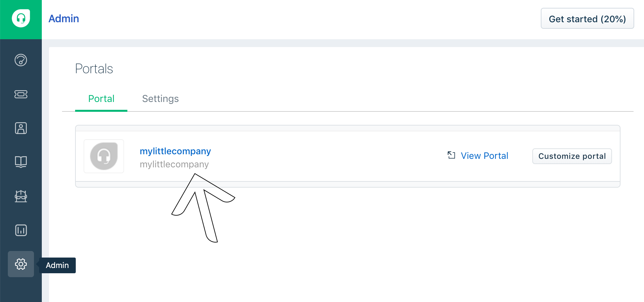
Task: Open the Forums icon in sidebar
Action: point(21,196)
